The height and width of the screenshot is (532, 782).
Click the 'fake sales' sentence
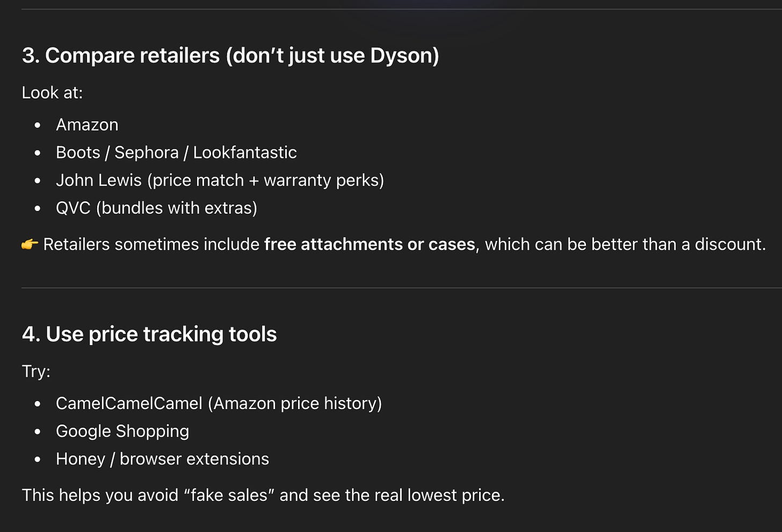coord(263,495)
